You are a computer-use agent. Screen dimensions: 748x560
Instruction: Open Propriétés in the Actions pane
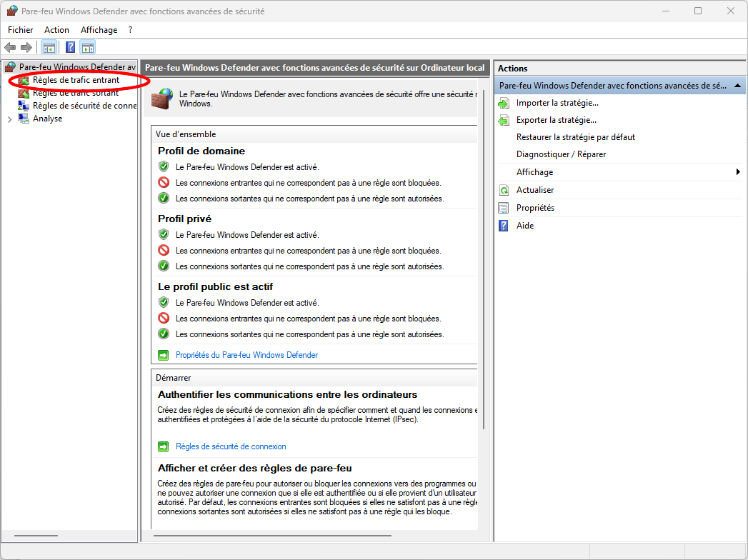pos(535,208)
